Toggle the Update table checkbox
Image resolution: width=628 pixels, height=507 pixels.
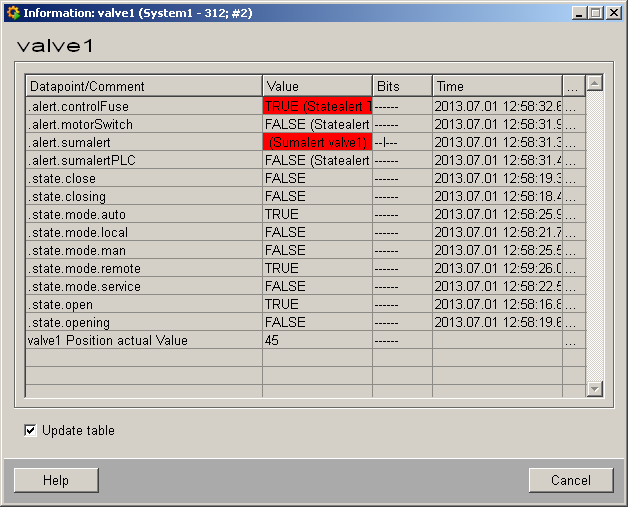pyautogui.click(x=30, y=431)
